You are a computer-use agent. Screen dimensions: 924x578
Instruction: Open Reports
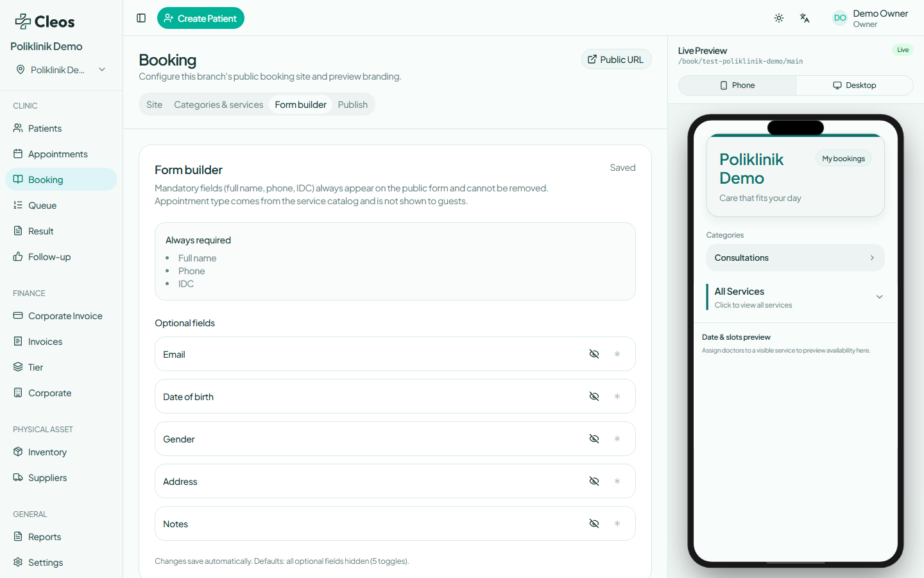click(x=61, y=537)
